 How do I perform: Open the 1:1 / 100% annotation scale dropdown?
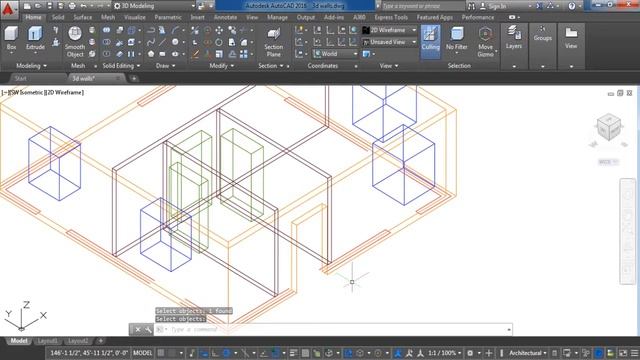pyautogui.click(x=445, y=353)
